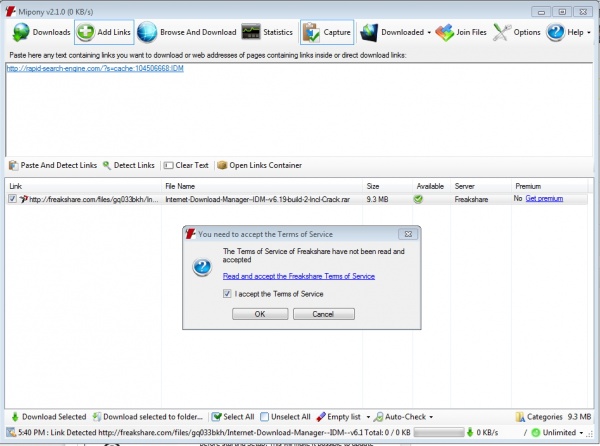Viewport: 600px width, 446px height.
Task: Minimize the Mipony window
Action: [541, 12]
